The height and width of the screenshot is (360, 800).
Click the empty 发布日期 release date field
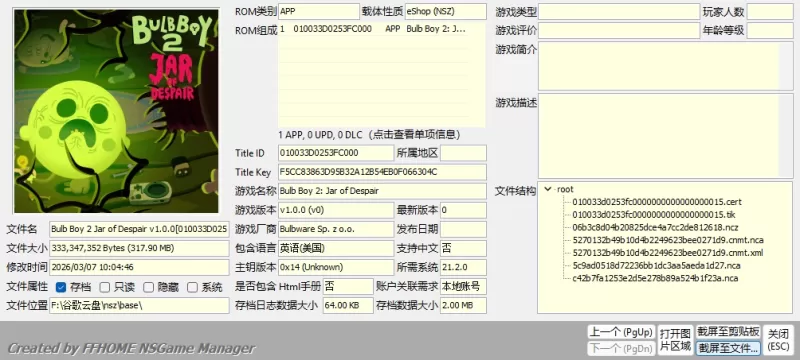[463, 229]
